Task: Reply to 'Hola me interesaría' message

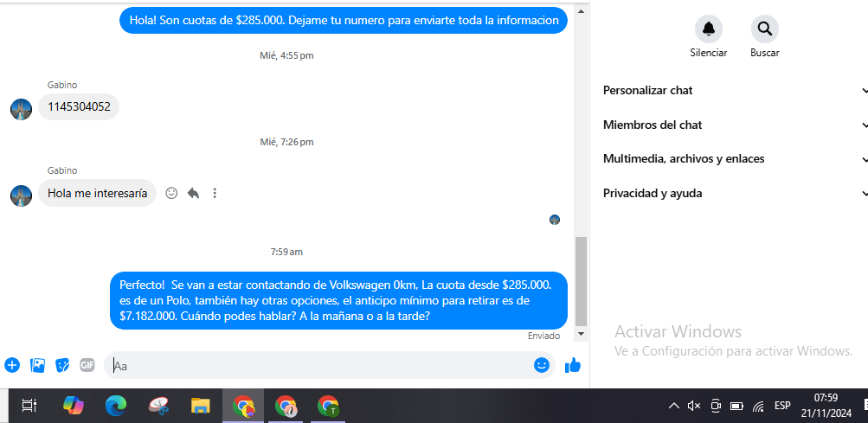Action: tap(193, 193)
